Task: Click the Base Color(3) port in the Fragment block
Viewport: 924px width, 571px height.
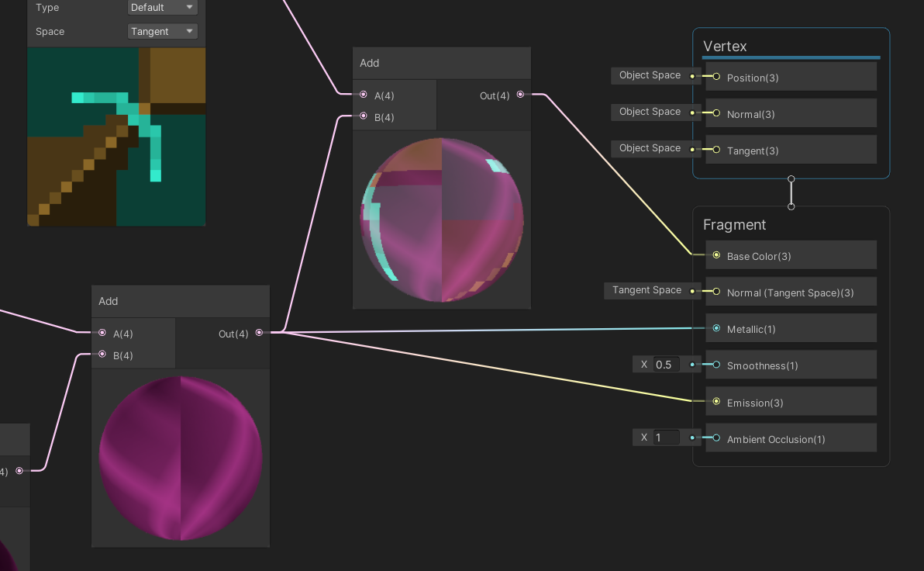Action: 715,254
